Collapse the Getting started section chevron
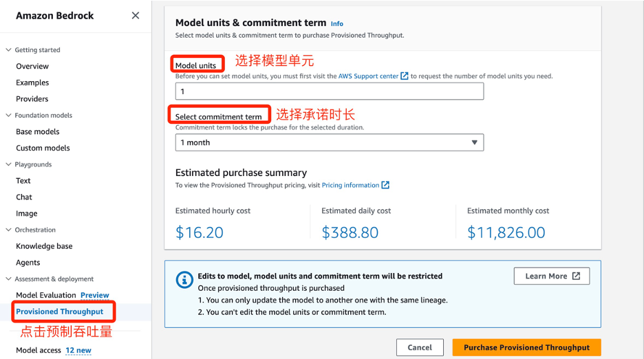Screen dimensions: 644x359 (x=8, y=50)
